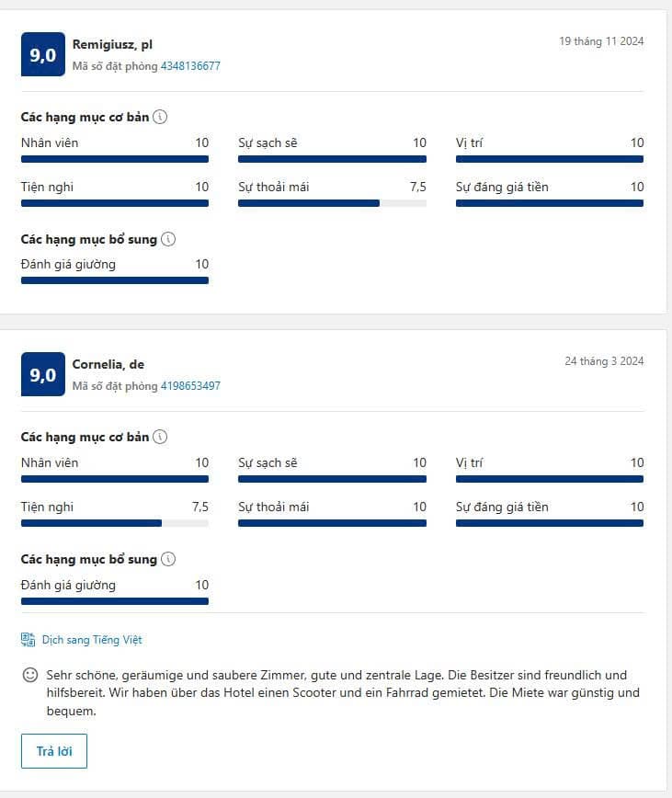Click Cornelia's 'Sự sạch sẽ' rating bar
Viewport: 672px width, 798px height.
[332, 479]
